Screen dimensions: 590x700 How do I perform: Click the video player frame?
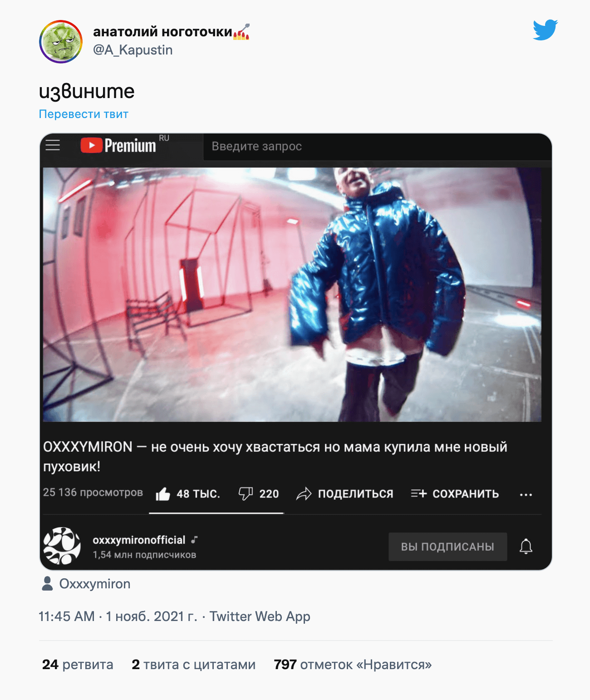(292, 295)
